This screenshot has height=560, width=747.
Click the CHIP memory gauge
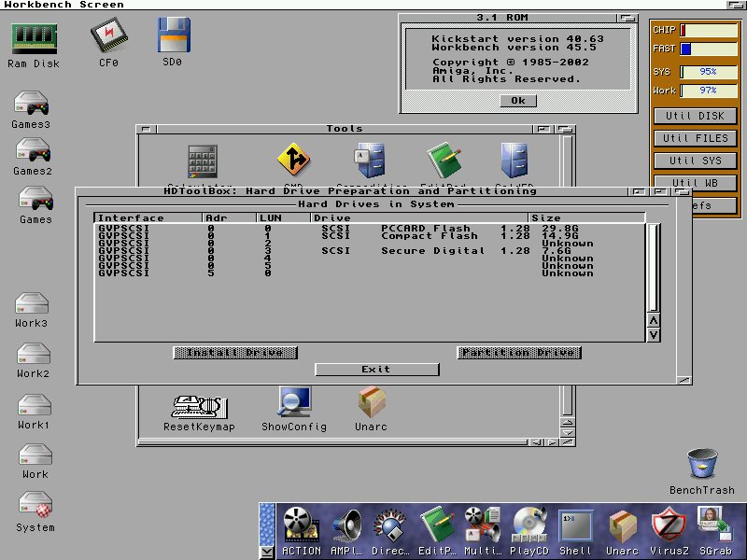pyautogui.click(x=709, y=30)
